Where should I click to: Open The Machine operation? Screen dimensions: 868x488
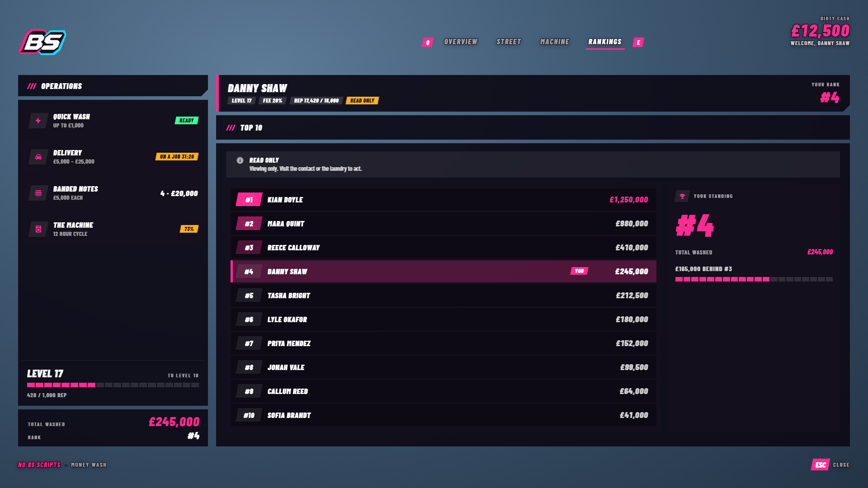tap(113, 229)
